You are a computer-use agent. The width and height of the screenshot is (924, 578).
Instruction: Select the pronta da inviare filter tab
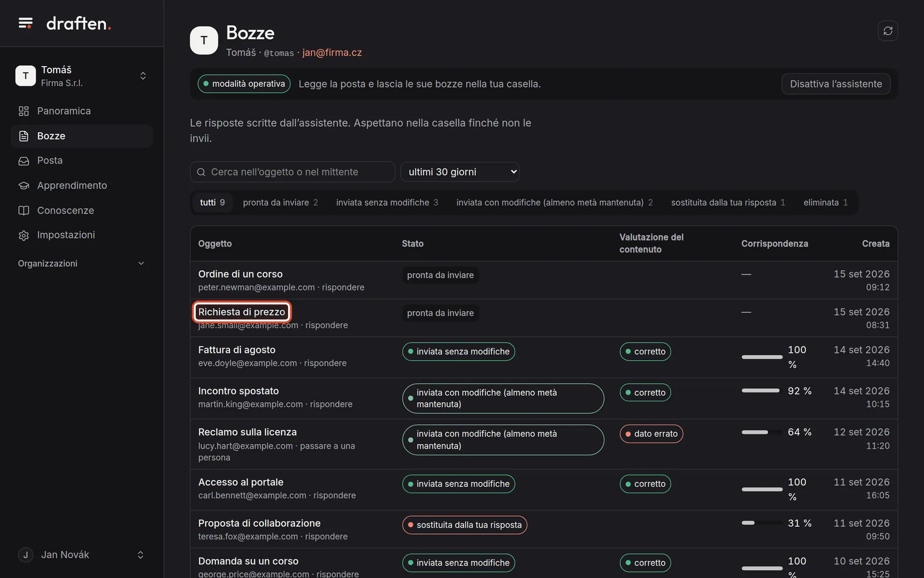click(280, 203)
